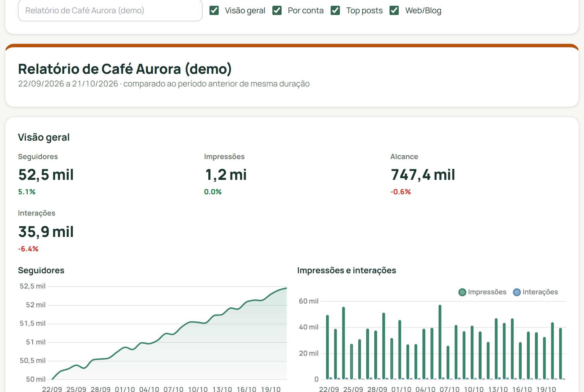584x392 pixels.
Task: Click the report title input field
Action: 110,10
